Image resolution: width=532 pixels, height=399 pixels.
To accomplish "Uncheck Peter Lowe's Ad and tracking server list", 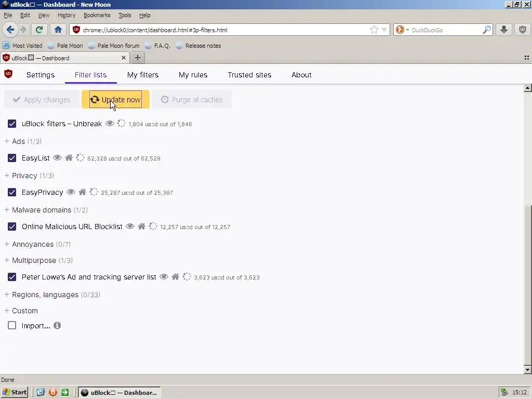I will pos(12,277).
